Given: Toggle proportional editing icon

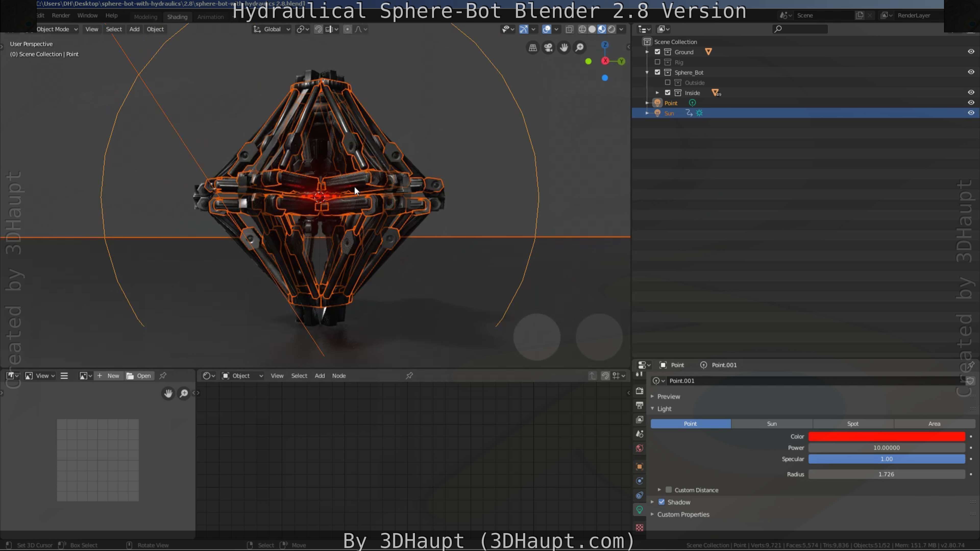Looking at the screenshot, I should [x=347, y=29].
